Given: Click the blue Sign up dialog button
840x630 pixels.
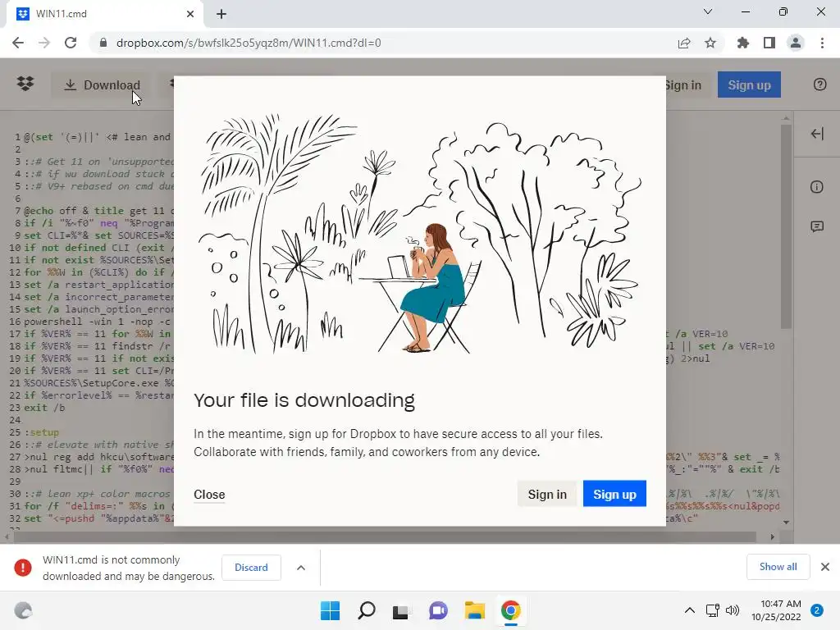Looking at the screenshot, I should coord(614,494).
